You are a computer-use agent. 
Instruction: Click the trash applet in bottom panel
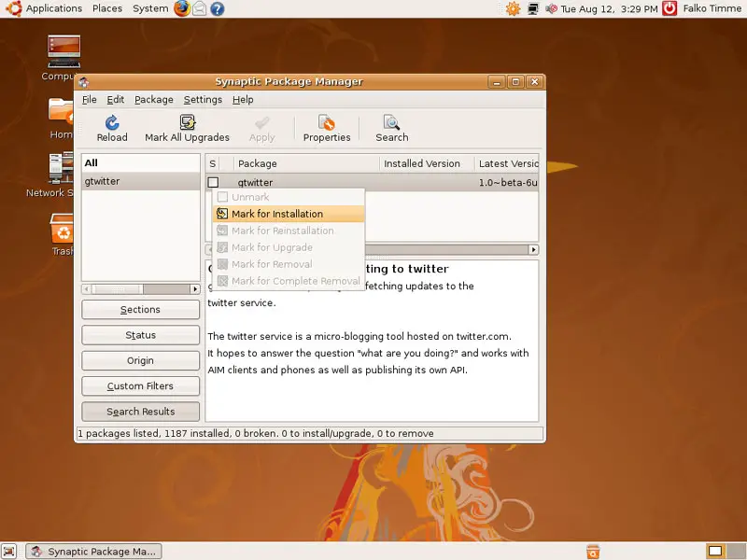click(593, 551)
